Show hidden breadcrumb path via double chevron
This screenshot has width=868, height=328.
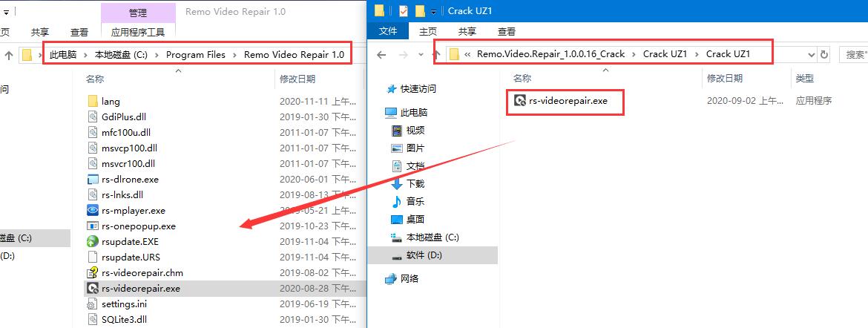468,54
